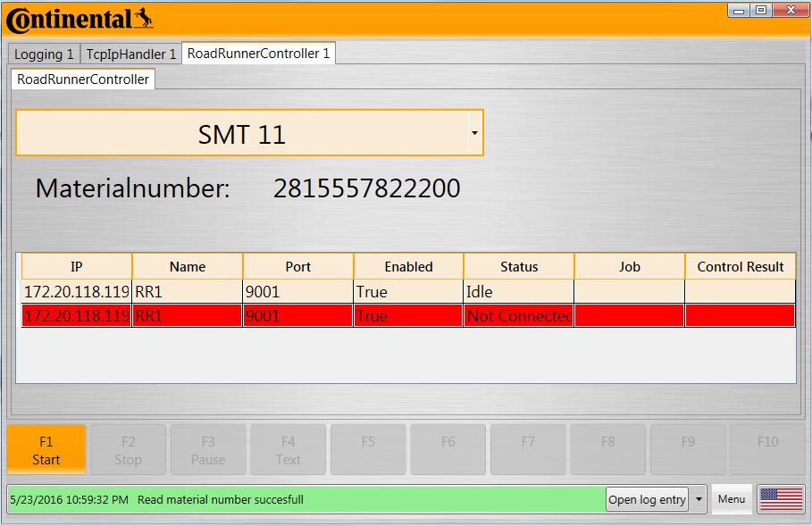Click the F3 Pause button
The height and width of the screenshot is (526, 812).
(208, 450)
